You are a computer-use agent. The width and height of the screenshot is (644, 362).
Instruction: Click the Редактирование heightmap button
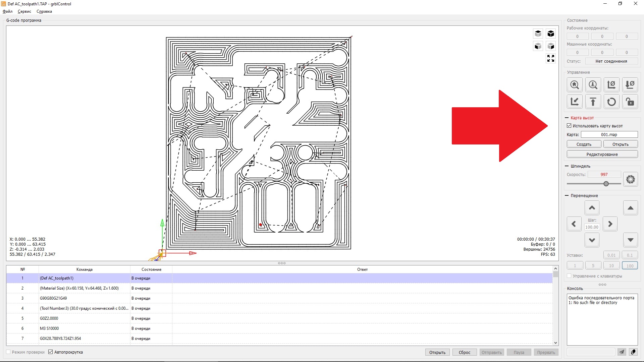(602, 154)
